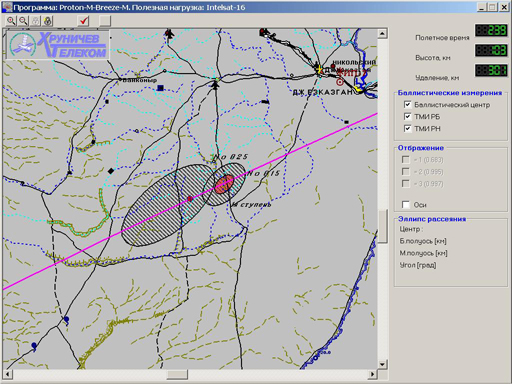The height and width of the screenshot is (384, 512).
Task: Click the horizontal scrollbar left arrow
Action: (7, 374)
